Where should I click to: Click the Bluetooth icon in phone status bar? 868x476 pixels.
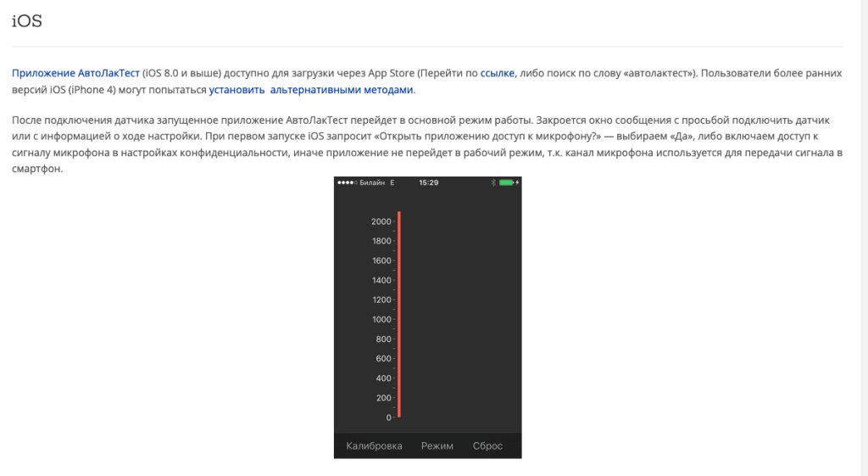[x=492, y=182]
